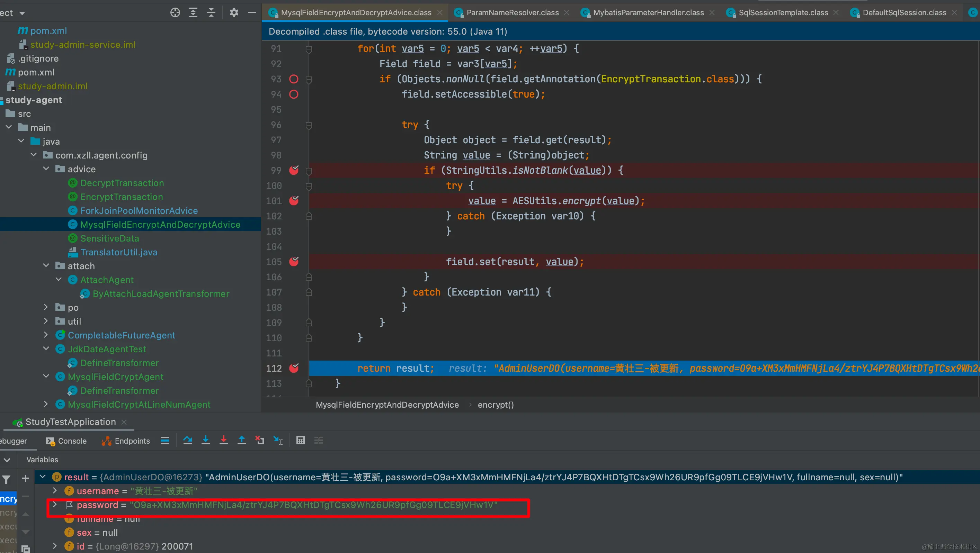Collapse the com.xzll.agent.config package
980x553 pixels.
click(x=34, y=155)
